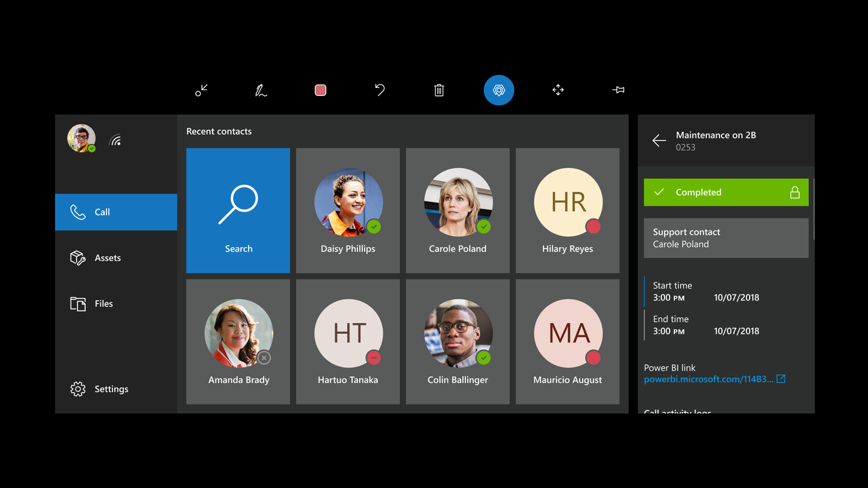Viewport: 868px width, 488px height.
Task: Switch to the Files section
Action: (x=103, y=304)
